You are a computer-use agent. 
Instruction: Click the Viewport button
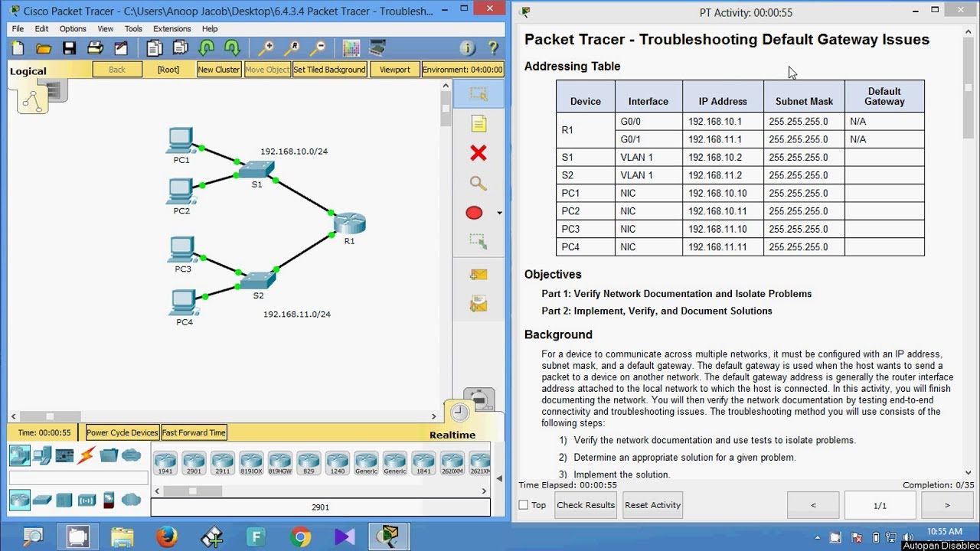point(395,70)
